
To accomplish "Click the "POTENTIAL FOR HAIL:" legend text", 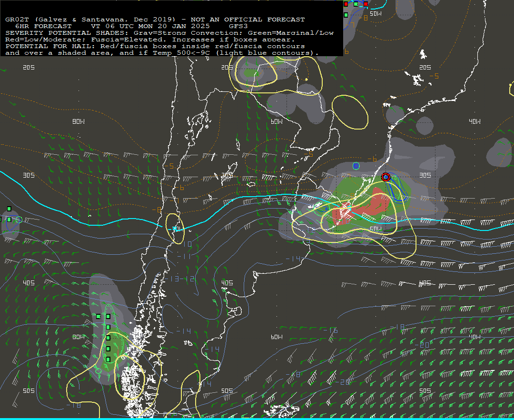I will pyautogui.click(x=51, y=46).
